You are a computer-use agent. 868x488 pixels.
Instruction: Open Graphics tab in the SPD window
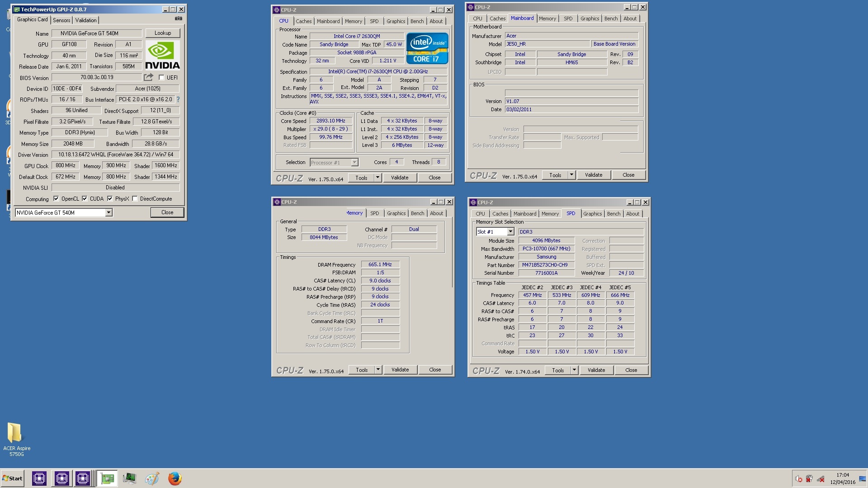tap(592, 214)
